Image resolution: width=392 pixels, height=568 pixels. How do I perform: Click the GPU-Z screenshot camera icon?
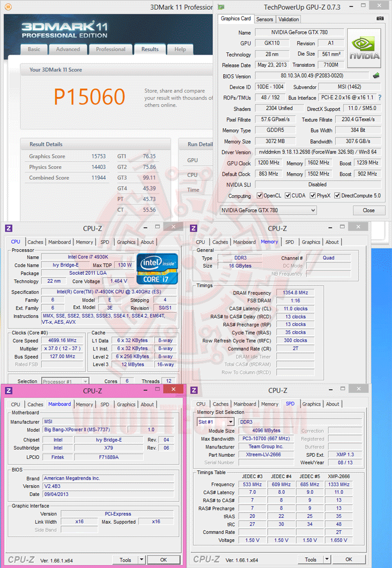(x=380, y=18)
